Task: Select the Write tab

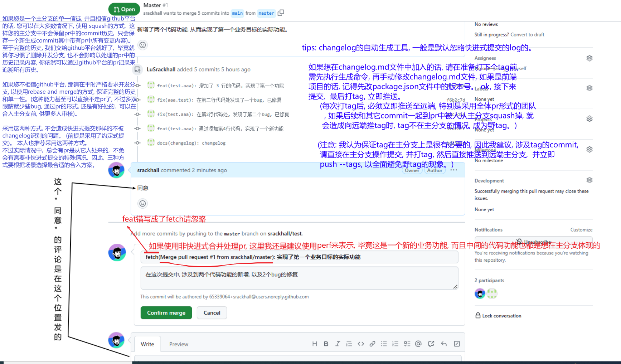Action: [x=147, y=344]
